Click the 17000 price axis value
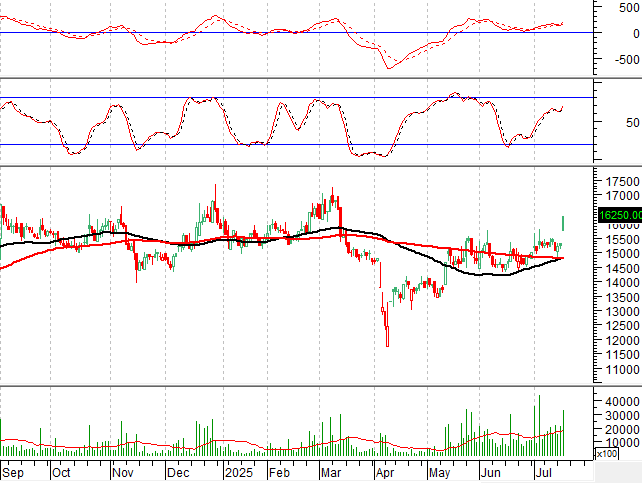This screenshot has width=642, height=483. click(623, 196)
